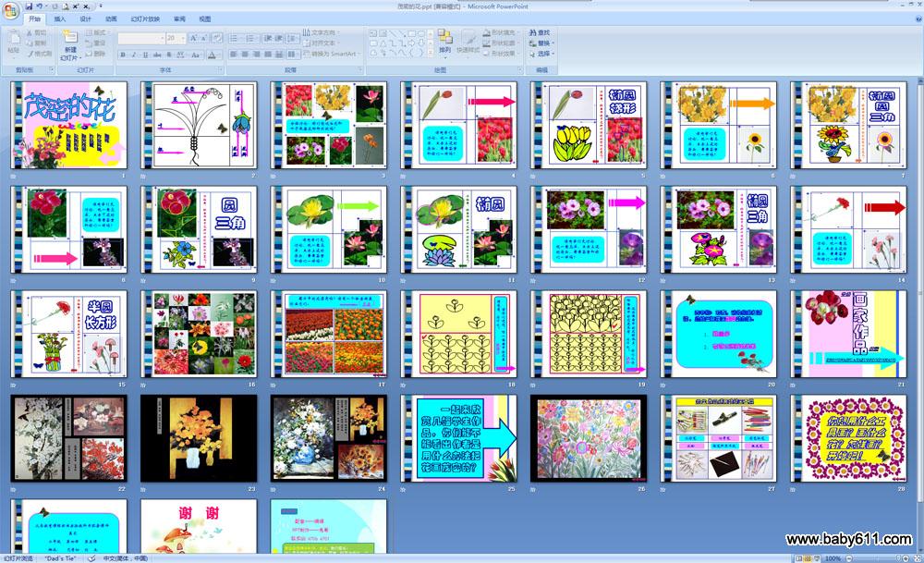Copy selection with 复制
Image resolution: width=924 pixels, height=563 pixels.
37,43
